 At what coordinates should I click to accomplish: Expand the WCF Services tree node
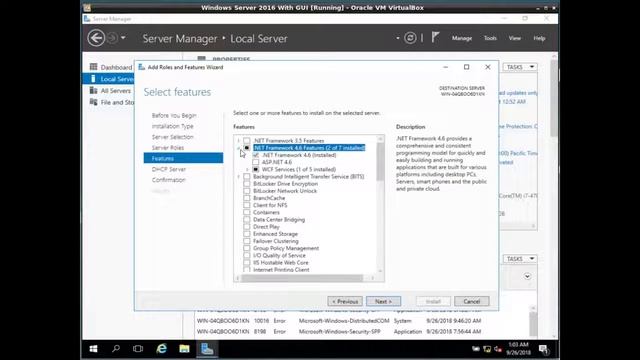point(248,169)
